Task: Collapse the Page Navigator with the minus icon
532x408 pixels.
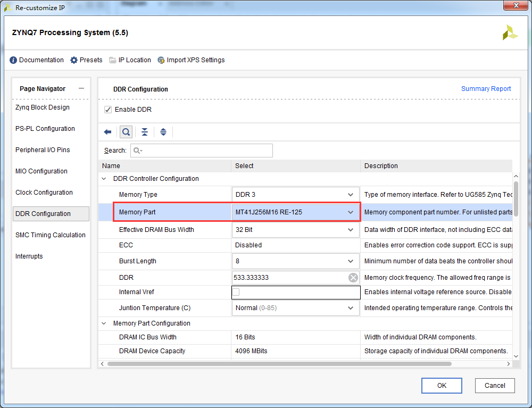Action: (x=81, y=88)
